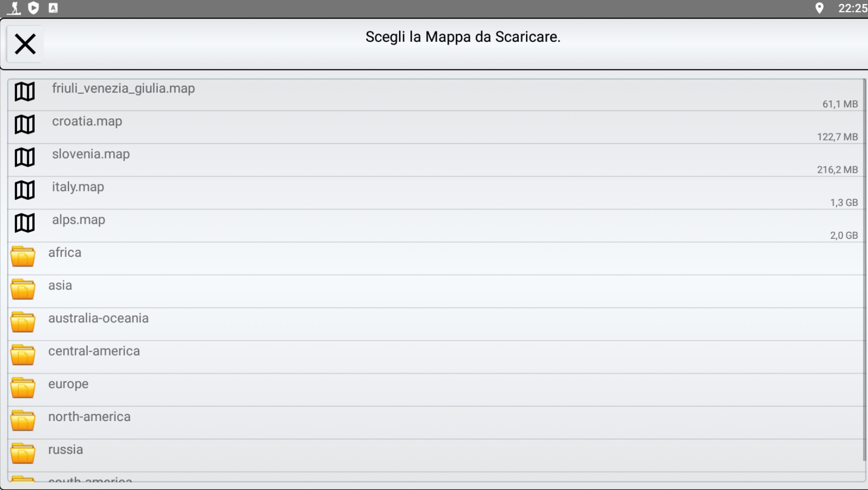Click the list's vertical scrollbar

pyautogui.click(x=864, y=269)
